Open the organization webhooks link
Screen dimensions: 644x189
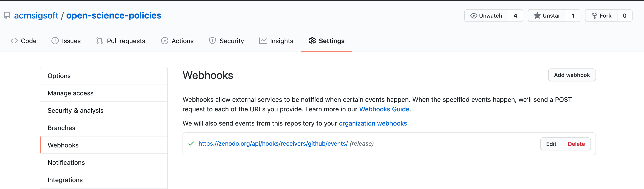click(373, 123)
